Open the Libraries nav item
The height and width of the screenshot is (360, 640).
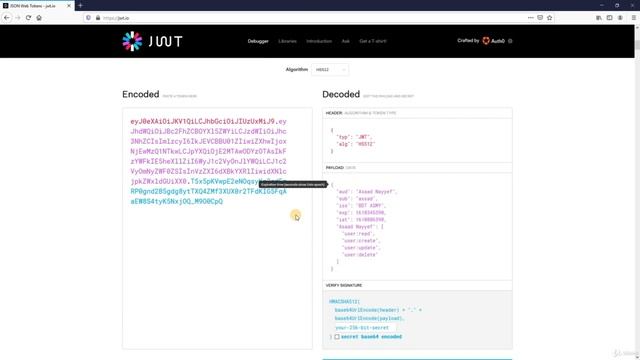coord(287,41)
